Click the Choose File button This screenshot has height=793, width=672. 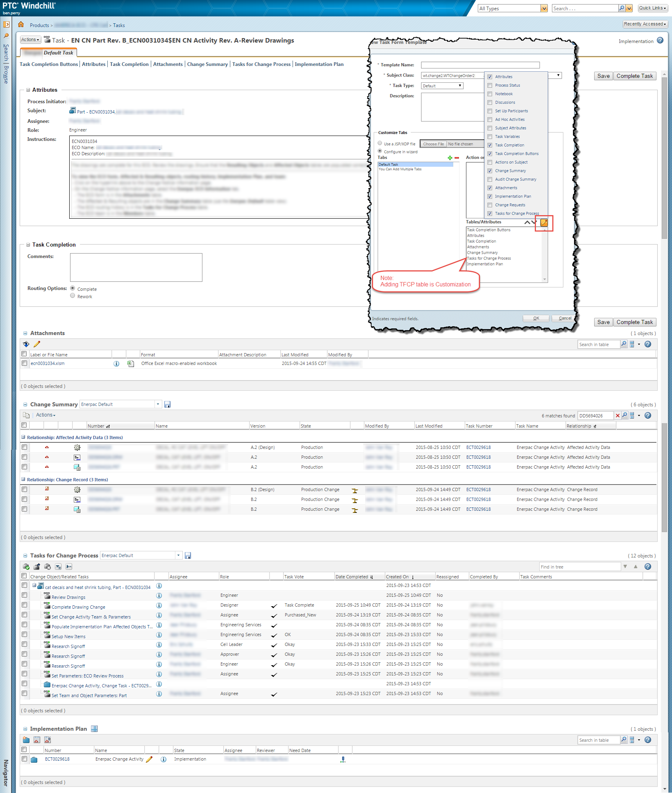coord(434,144)
